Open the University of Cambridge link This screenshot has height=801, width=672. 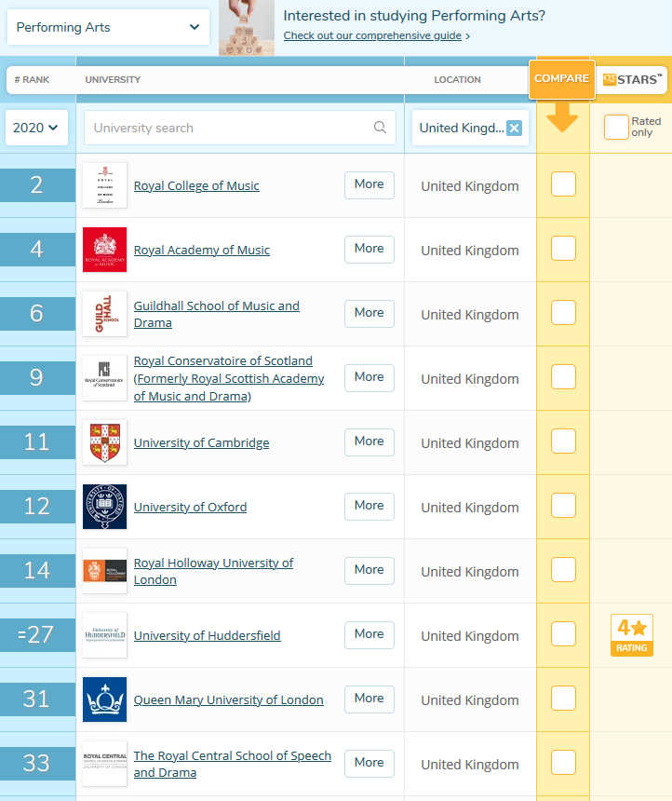click(x=201, y=443)
